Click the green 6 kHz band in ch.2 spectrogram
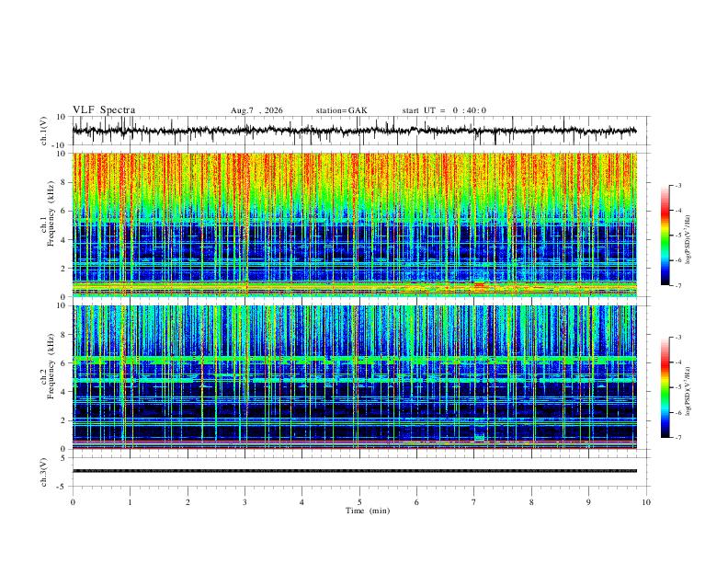Viewport: 728px width, 563px height. [354, 360]
